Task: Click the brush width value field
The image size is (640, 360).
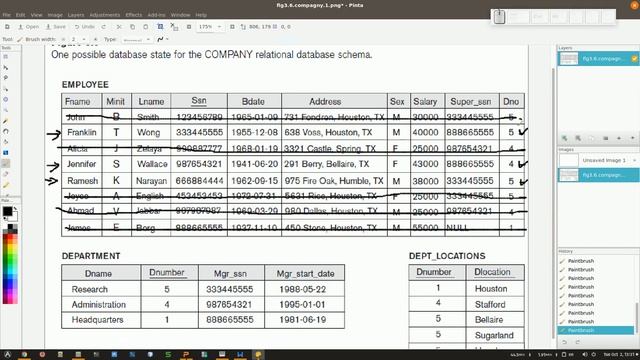Action: point(74,39)
